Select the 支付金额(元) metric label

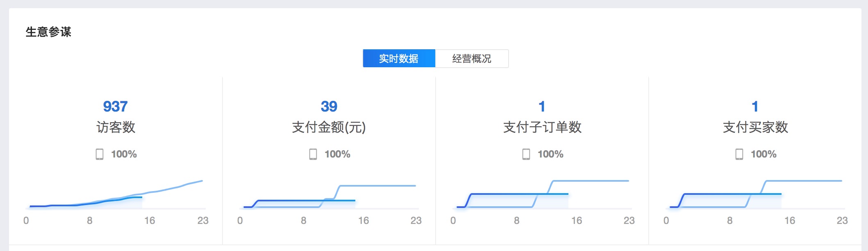pyautogui.click(x=329, y=127)
